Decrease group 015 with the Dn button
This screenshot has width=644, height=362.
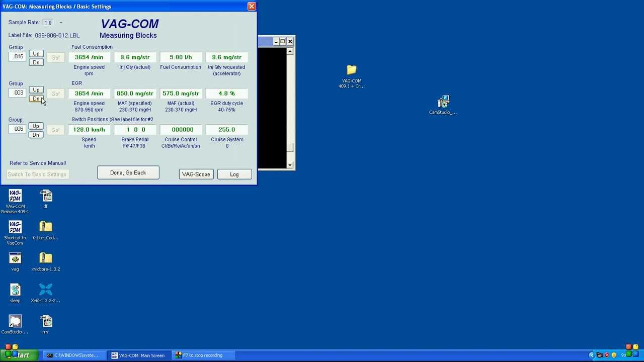[36, 62]
